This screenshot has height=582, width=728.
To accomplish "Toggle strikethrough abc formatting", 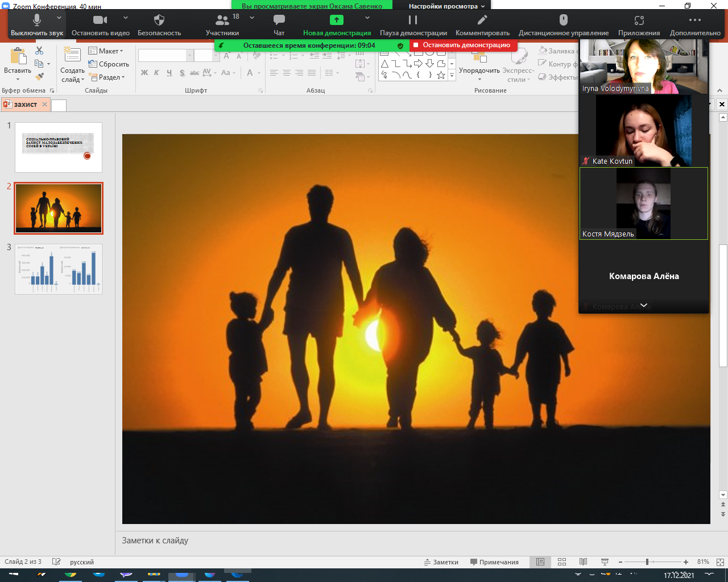I will [195, 73].
